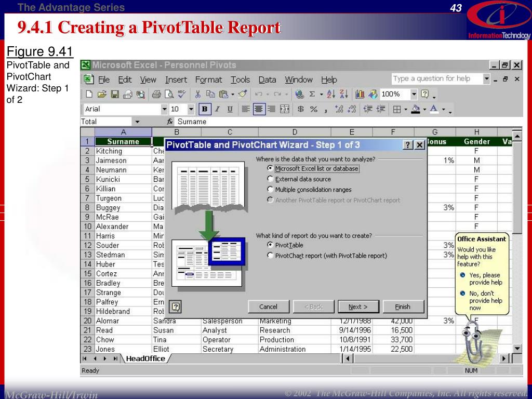Click the vertical scrollbar down arrow
The height and width of the screenshot is (399, 532).
[x=517, y=348]
